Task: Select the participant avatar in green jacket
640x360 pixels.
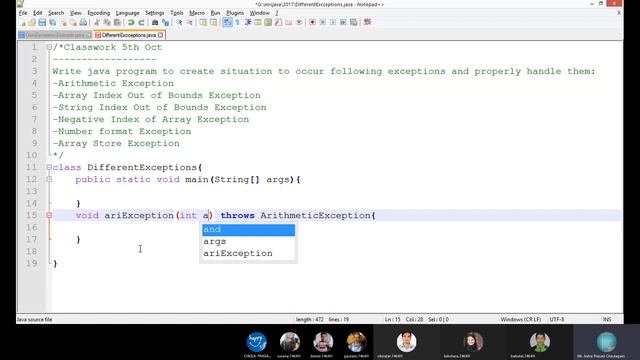Action: [x=540, y=342]
